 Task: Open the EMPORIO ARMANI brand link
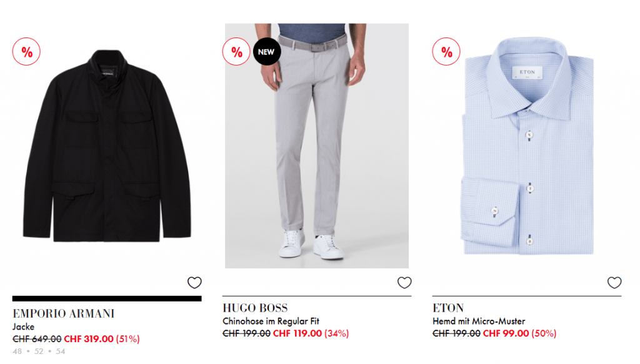point(64,313)
